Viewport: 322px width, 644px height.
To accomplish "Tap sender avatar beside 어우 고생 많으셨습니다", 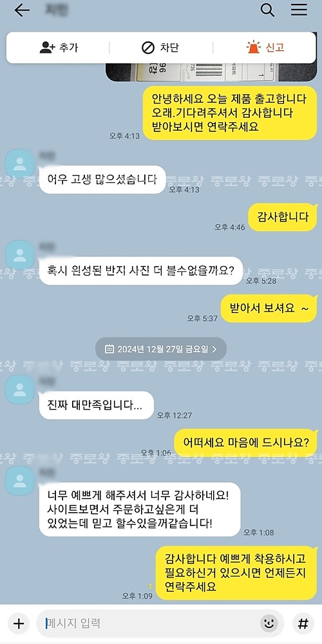I will (19, 164).
